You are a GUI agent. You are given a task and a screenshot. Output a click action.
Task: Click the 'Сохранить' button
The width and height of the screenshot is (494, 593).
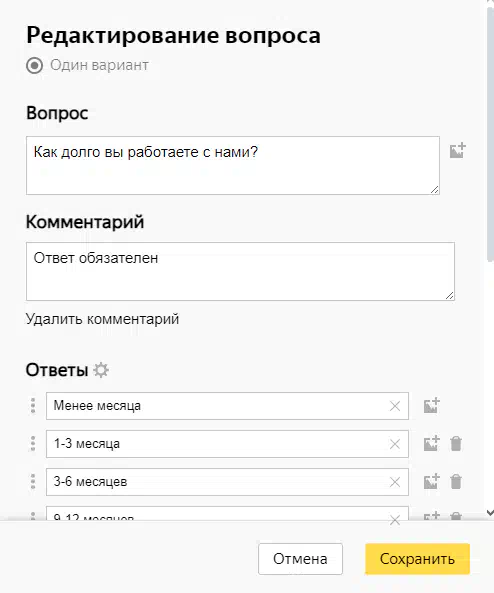[417, 559]
